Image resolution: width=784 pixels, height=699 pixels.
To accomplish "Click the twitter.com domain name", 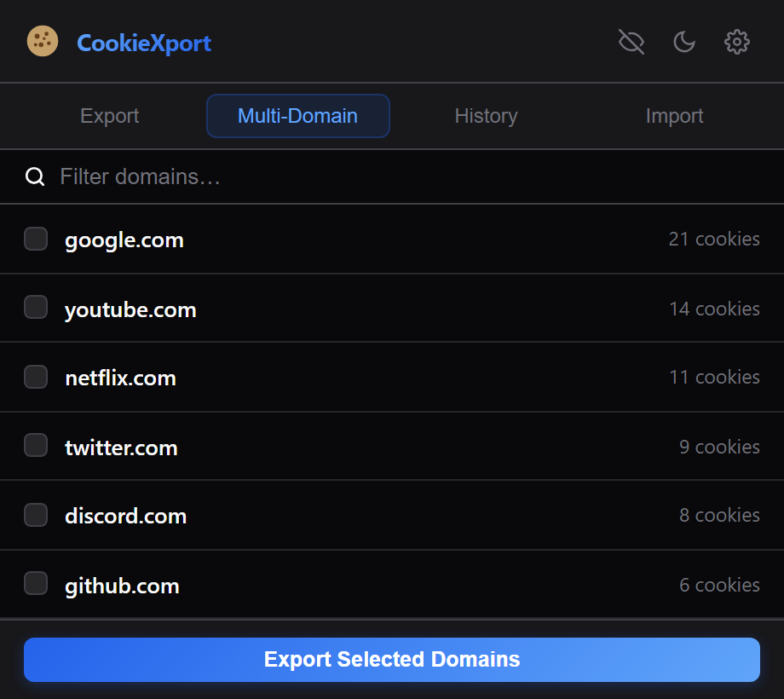I will 122,448.
